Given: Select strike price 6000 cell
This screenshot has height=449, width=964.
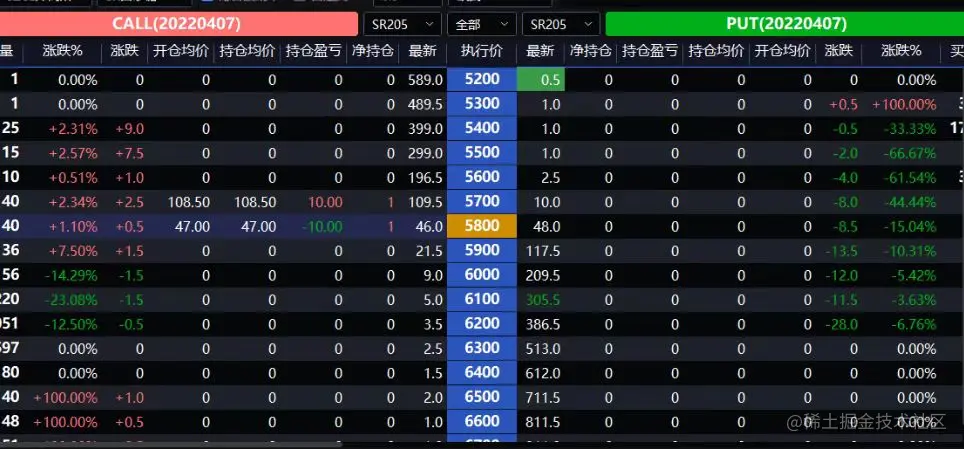Looking at the screenshot, I should (482, 275).
